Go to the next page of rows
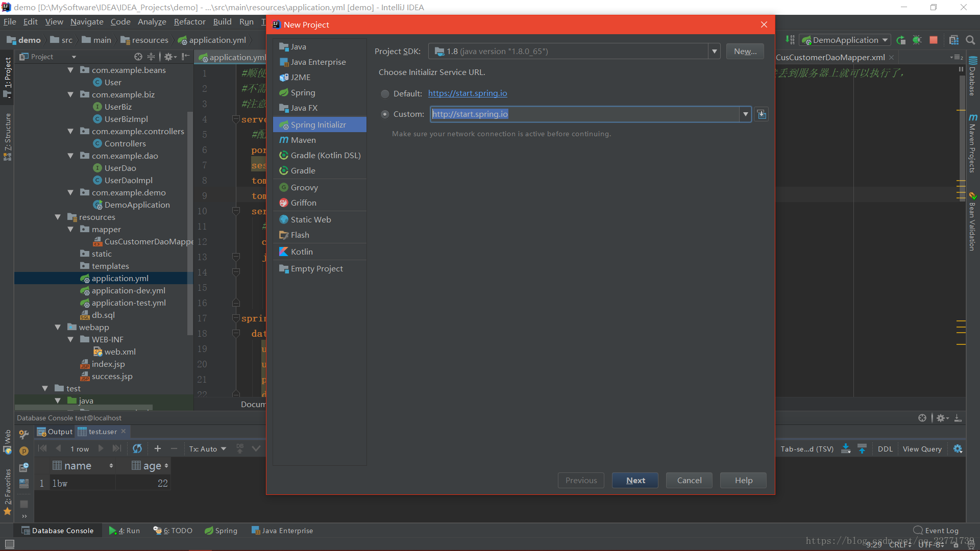Image resolution: width=980 pixels, height=551 pixels. coord(101,448)
